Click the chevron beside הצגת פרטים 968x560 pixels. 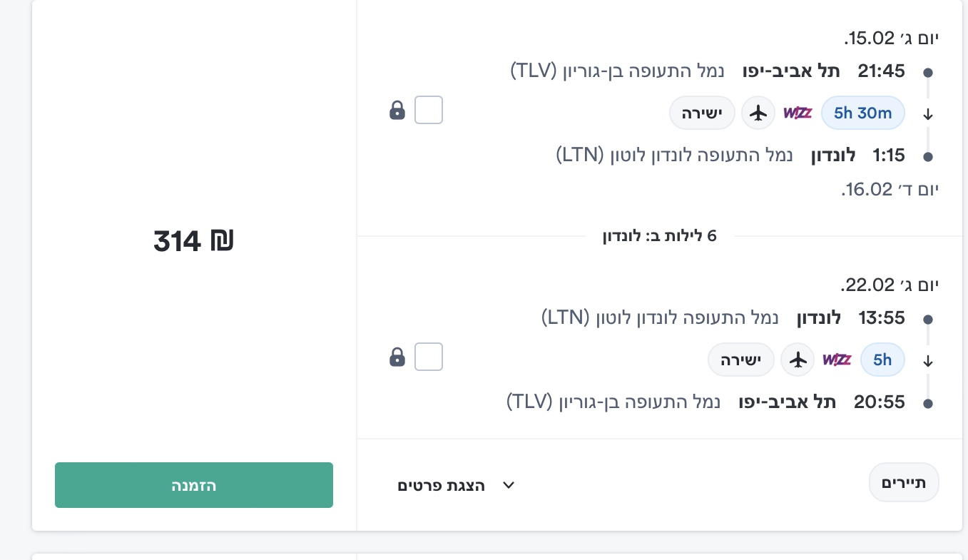coord(509,486)
